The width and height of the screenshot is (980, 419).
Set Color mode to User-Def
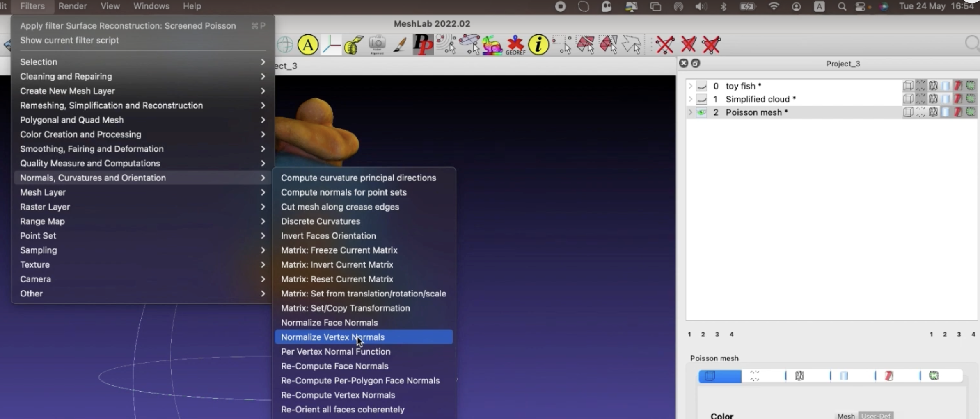pyautogui.click(x=876, y=416)
